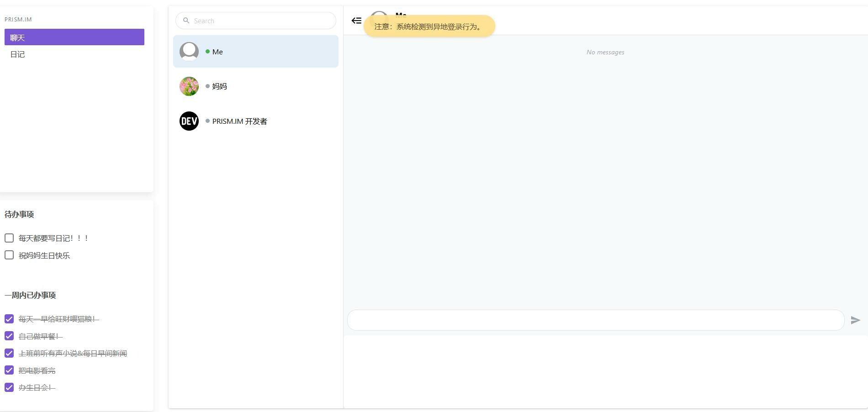Dismiss the 异地登录 warning notification
This screenshot has height=412, width=868.
(429, 26)
